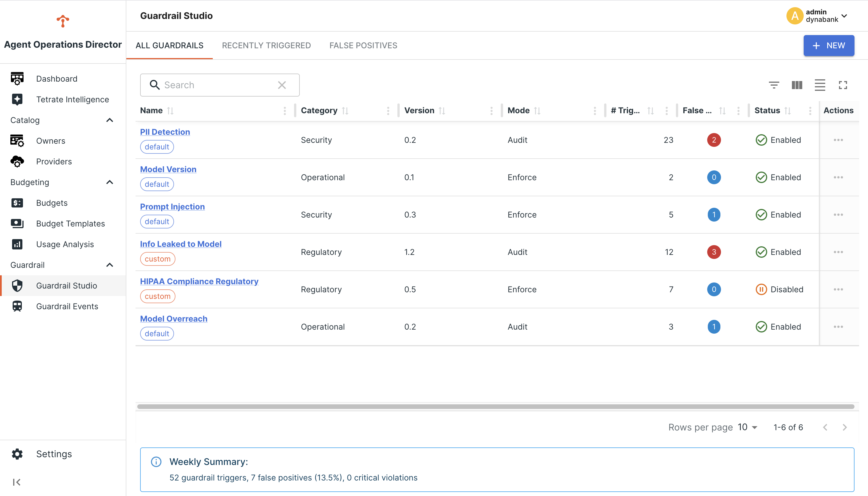Sort by Mode column arrows
The image size is (868, 496).
coord(537,111)
